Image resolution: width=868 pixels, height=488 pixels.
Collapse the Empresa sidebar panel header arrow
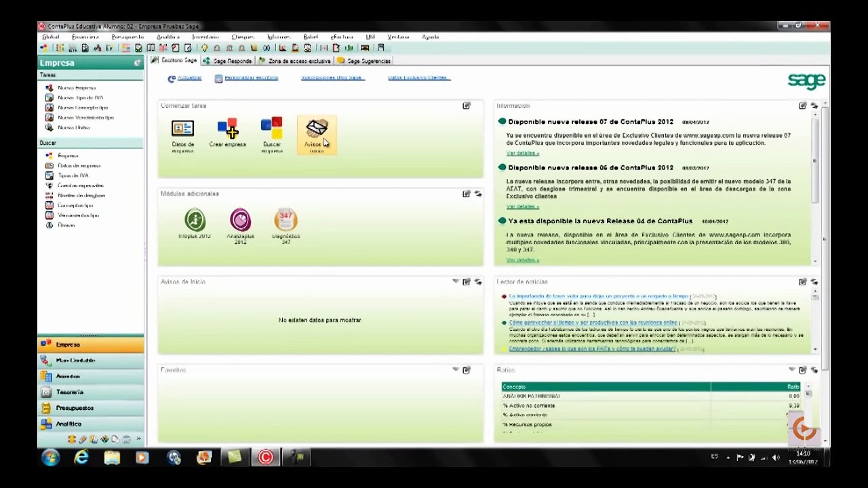pos(137,63)
